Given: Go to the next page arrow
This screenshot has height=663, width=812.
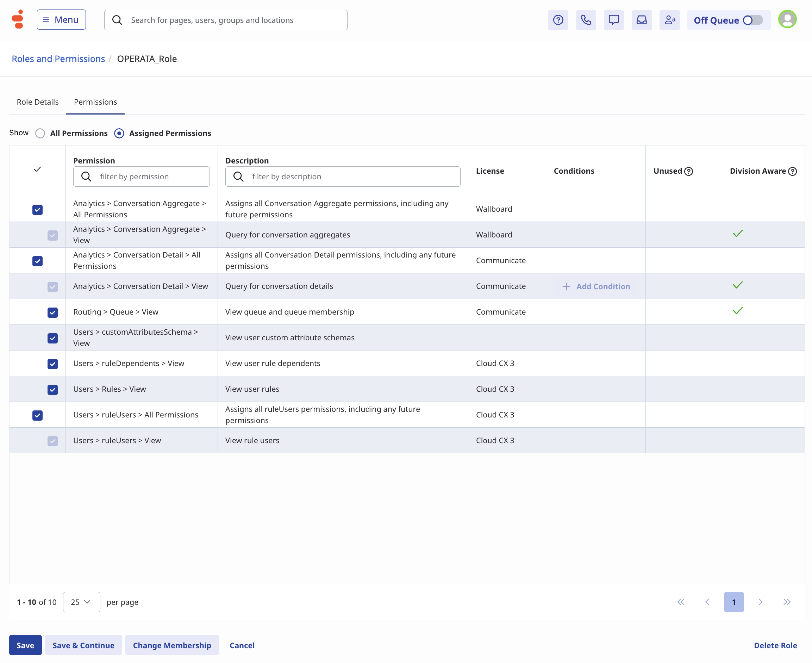Looking at the screenshot, I should [x=760, y=602].
